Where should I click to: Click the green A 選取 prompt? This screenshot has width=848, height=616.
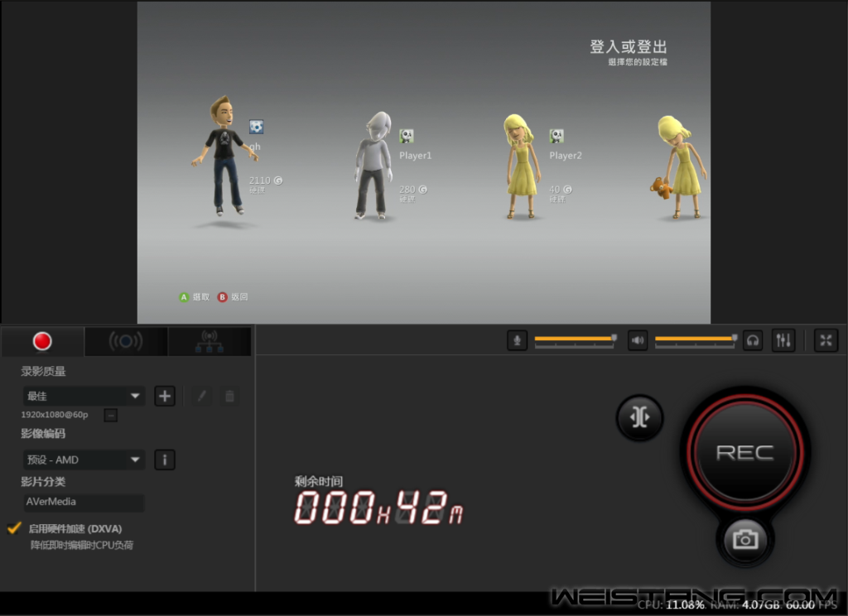point(194,297)
